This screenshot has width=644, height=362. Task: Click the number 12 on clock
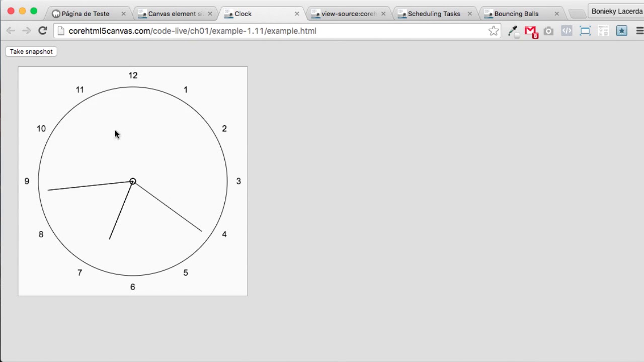coord(133,75)
